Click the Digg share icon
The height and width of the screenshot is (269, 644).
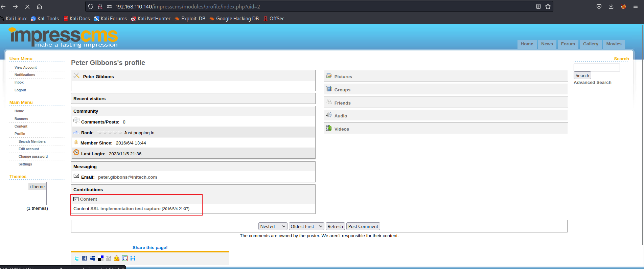click(109, 258)
